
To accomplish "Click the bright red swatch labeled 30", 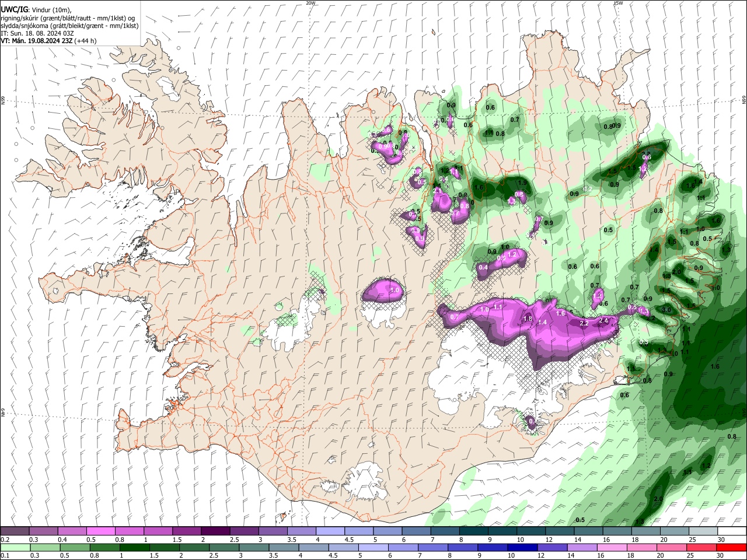I will 731,547.
